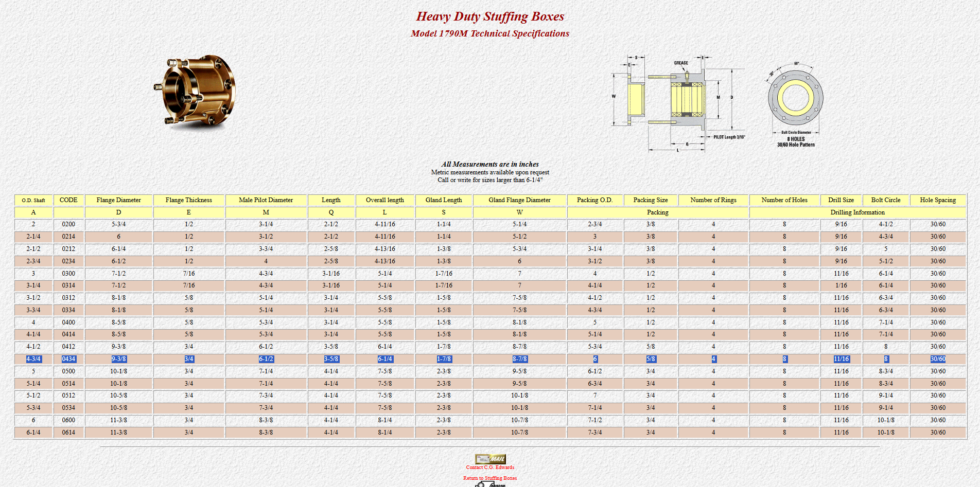Select the Packing group header cell
The height and width of the screenshot is (487, 980).
click(x=658, y=212)
